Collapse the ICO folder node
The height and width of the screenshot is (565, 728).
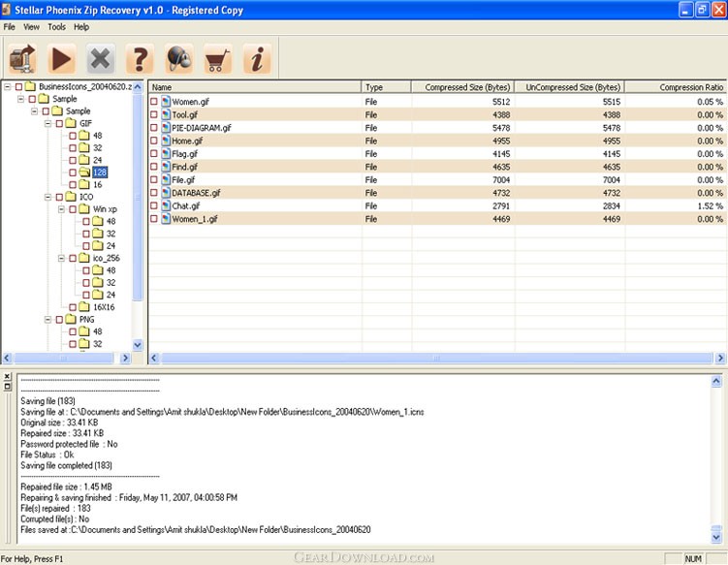coord(47,198)
